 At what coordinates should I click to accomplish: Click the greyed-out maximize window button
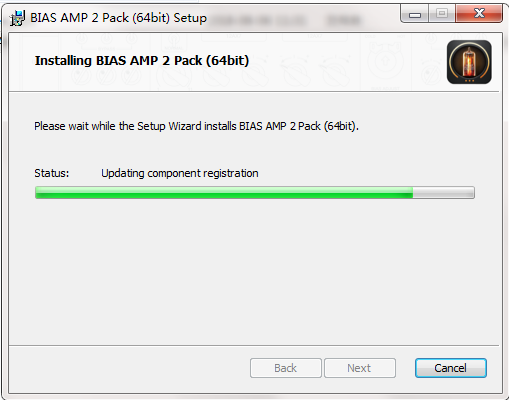pyautogui.click(x=442, y=14)
